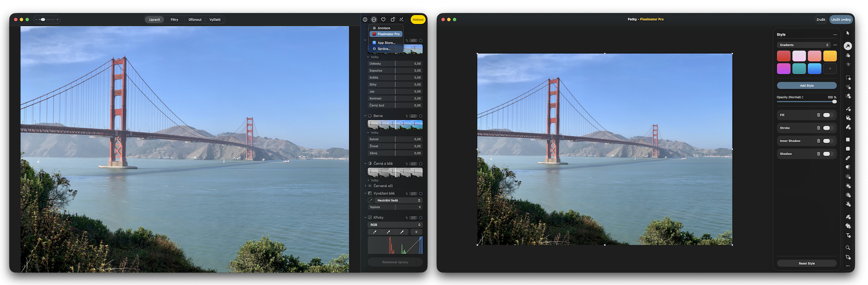868x285 pixels.
Task: Choose Pixelmator Pro from extensions menu
Action: coord(388,34)
